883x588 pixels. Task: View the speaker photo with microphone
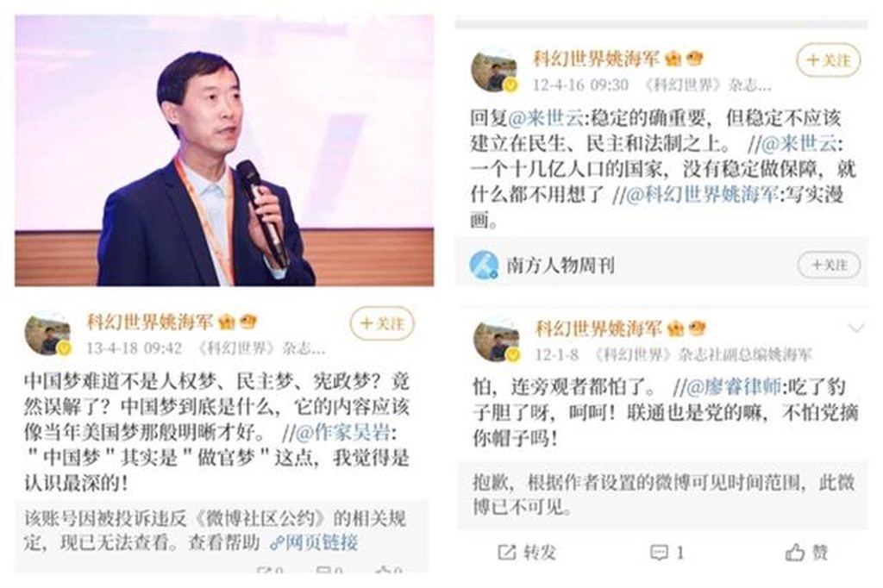click(224, 150)
